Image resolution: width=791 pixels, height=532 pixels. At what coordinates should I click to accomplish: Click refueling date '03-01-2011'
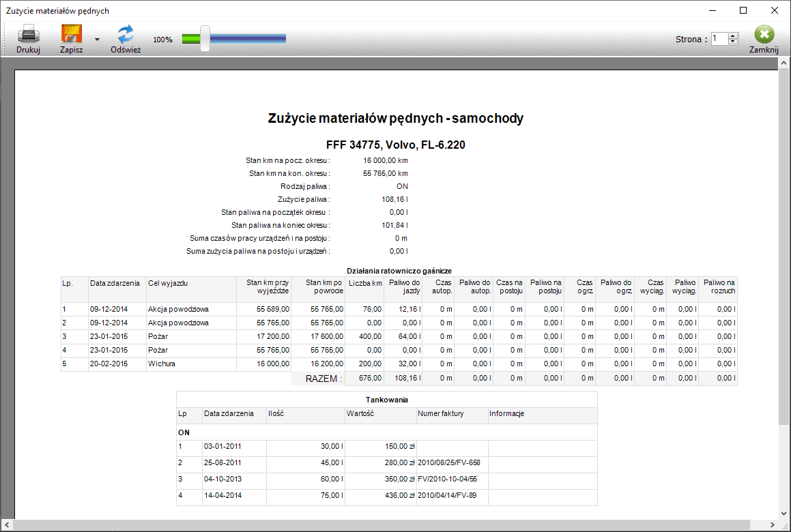222,446
